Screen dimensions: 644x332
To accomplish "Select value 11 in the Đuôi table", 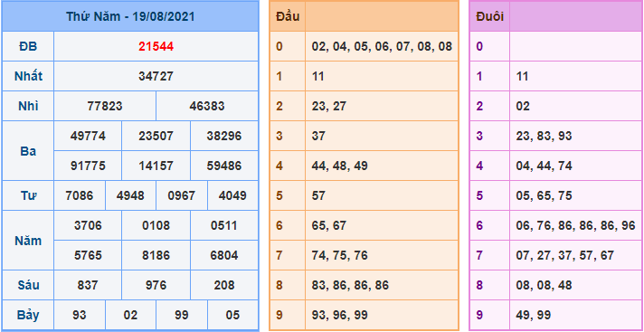I will (x=523, y=76).
